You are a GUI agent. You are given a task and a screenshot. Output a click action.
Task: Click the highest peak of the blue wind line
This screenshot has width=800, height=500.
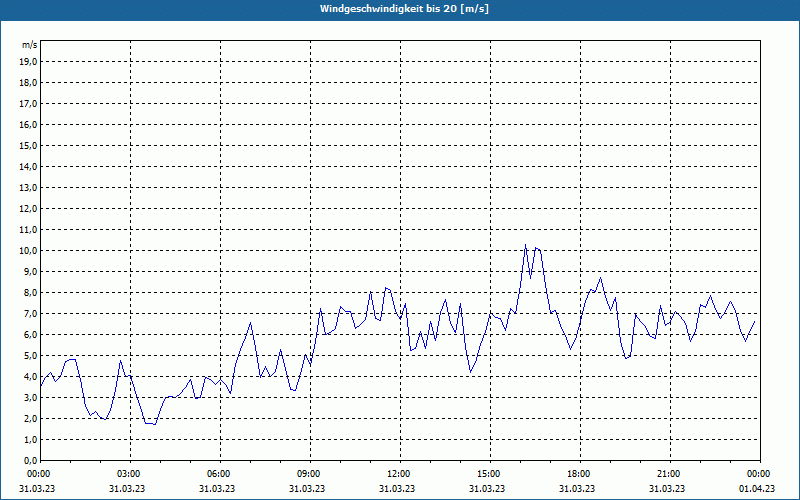tap(526, 244)
